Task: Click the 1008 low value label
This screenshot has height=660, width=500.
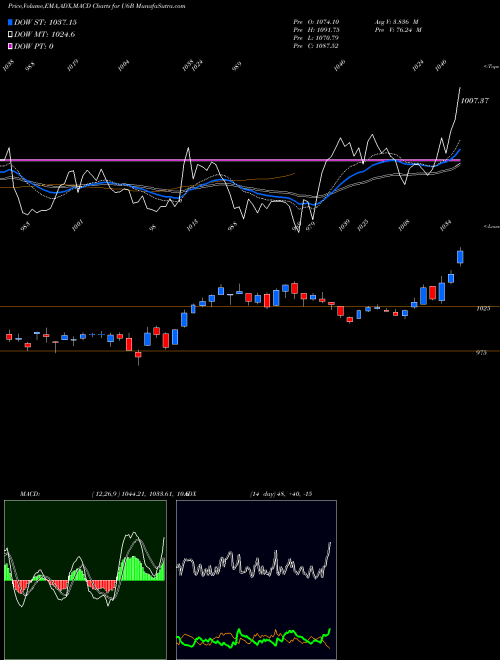Action: point(405,225)
